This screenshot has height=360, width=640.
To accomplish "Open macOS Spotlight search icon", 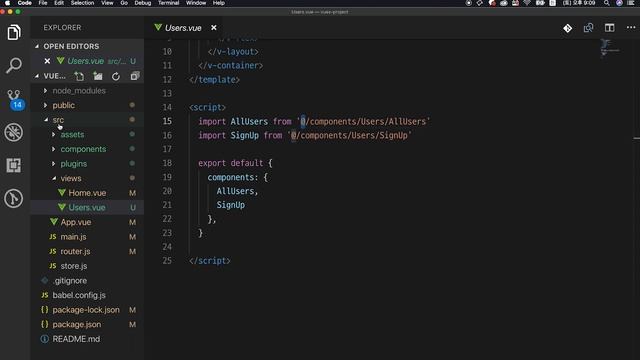I will [x=607, y=3].
